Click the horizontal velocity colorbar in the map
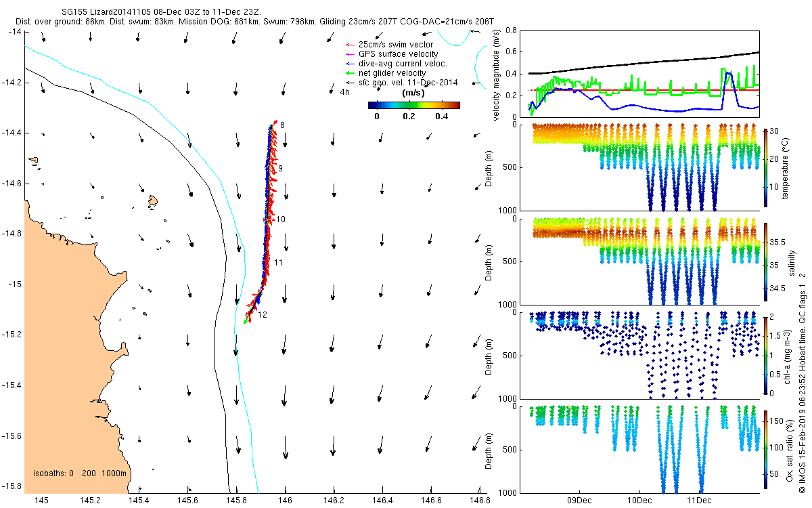 pyautogui.click(x=414, y=105)
